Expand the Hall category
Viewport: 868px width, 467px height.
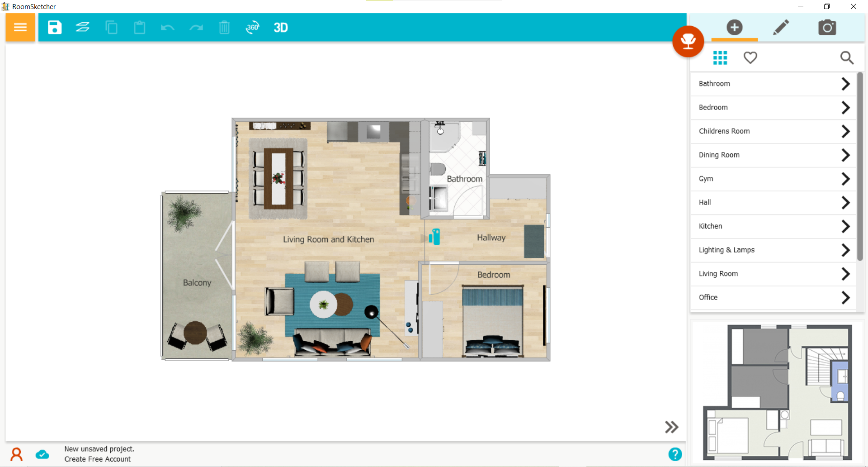click(x=774, y=203)
